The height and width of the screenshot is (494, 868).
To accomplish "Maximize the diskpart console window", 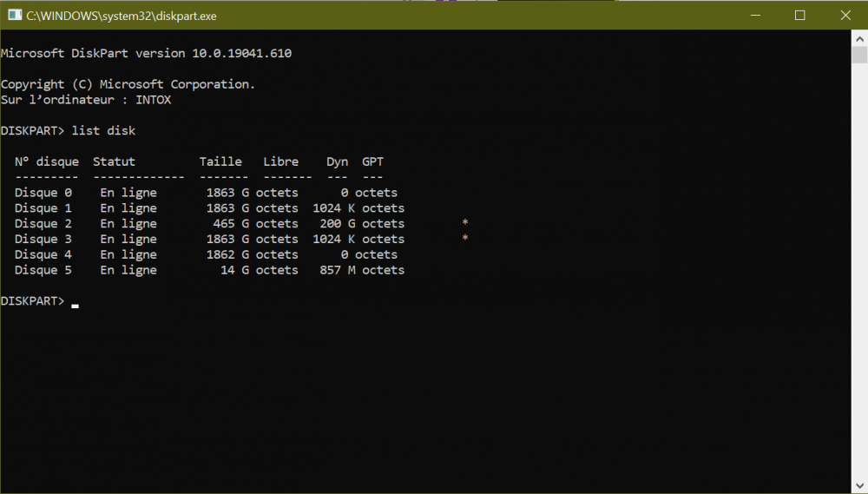I will point(800,15).
